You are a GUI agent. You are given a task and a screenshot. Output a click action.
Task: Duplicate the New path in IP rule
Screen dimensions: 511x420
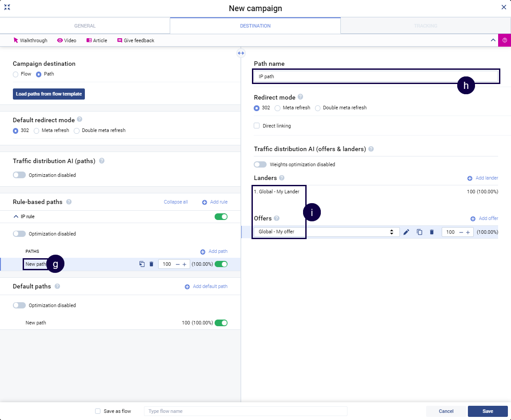(x=142, y=264)
